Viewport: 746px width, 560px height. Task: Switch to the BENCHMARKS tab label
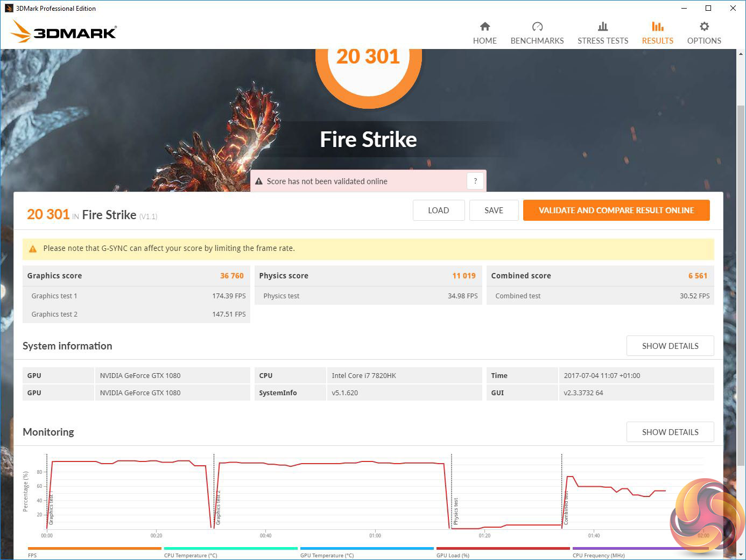(x=537, y=41)
